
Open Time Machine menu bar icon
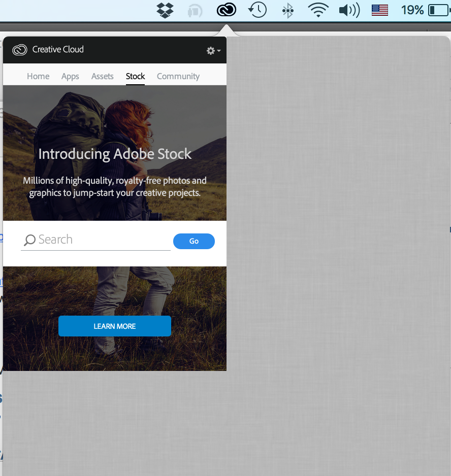pyautogui.click(x=257, y=10)
